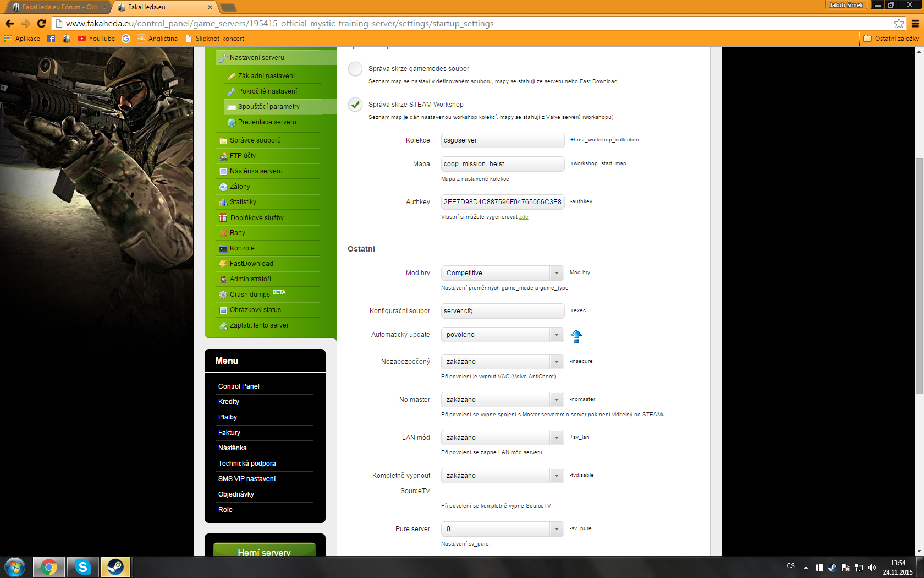Click the Mapa input field
The width and height of the screenshot is (924, 578).
click(x=503, y=164)
